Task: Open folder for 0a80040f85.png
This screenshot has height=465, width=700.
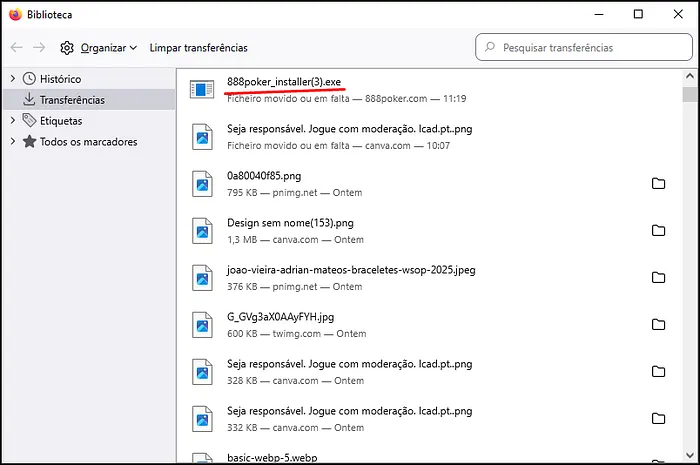Action: (658, 183)
